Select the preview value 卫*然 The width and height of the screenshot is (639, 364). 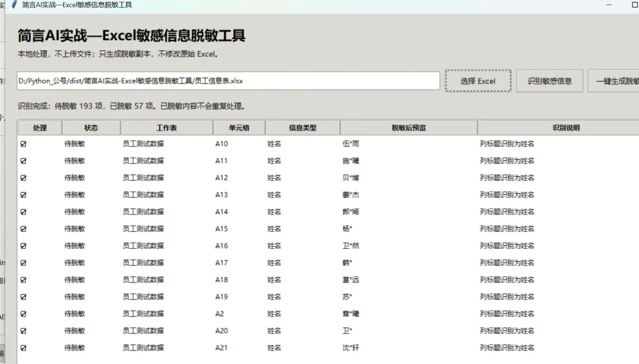coord(351,246)
